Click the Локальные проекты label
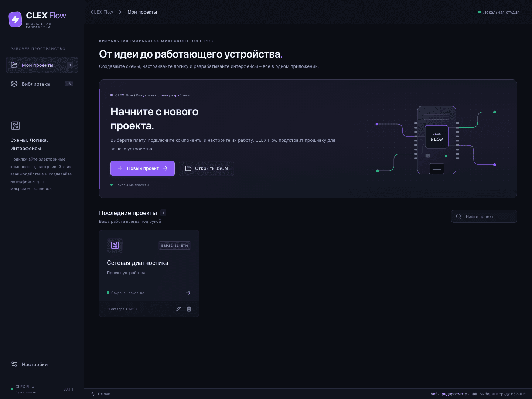This screenshot has width=532, height=399. tap(132, 185)
